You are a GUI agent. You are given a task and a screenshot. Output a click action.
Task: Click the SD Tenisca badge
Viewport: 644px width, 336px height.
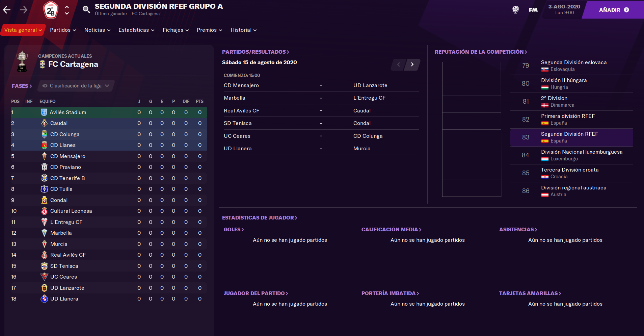pos(44,266)
